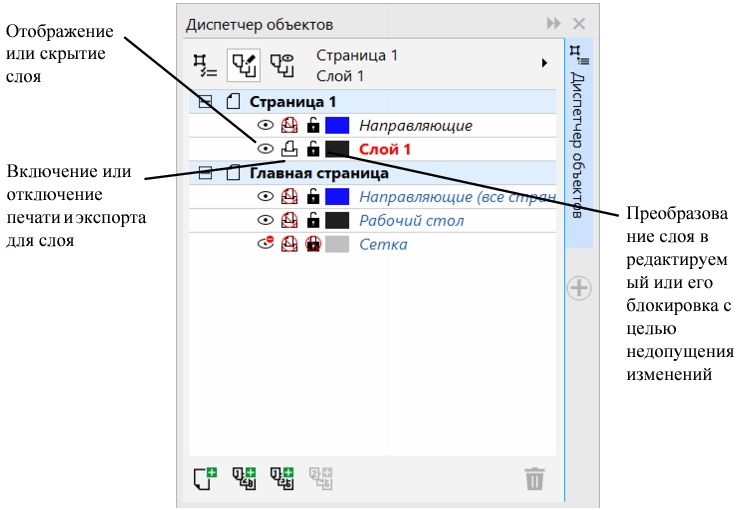Toggle eye icon of Направляющие on Страница 1
The width and height of the screenshot is (745, 510).
(x=266, y=126)
